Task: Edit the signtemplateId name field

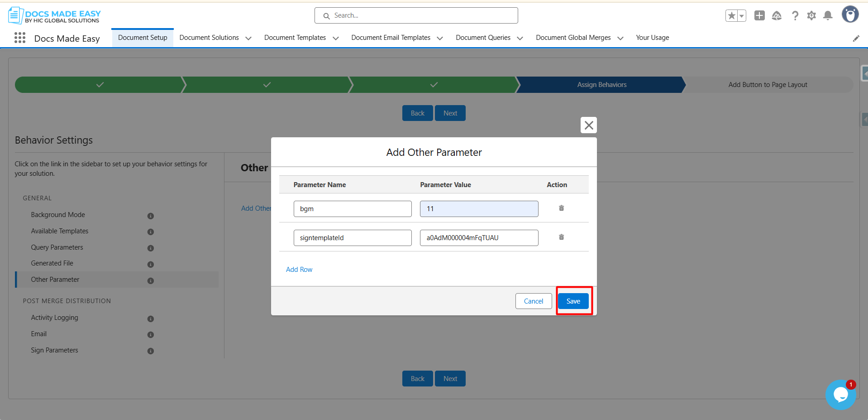Action: click(x=353, y=238)
